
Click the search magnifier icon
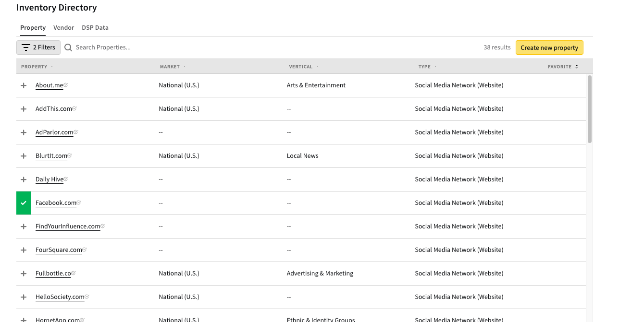tap(68, 48)
